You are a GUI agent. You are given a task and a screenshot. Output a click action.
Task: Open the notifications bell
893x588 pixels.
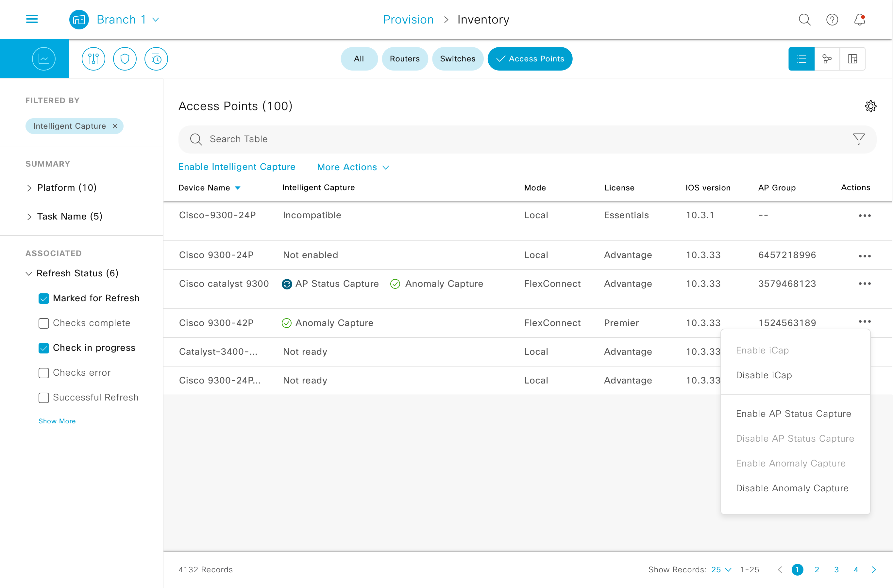pyautogui.click(x=859, y=20)
